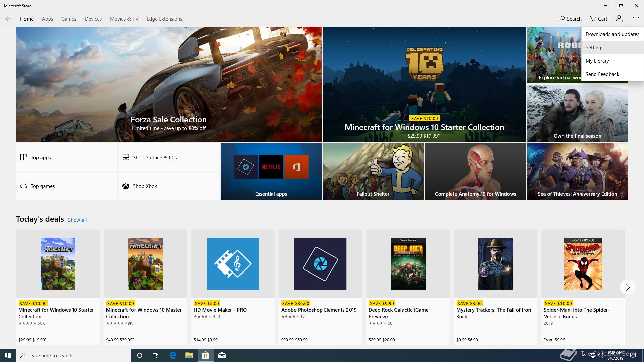This screenshot has height=362, width=644.
Task: Advance Today's deals carousel with right arrow
Action: [628, 287]
